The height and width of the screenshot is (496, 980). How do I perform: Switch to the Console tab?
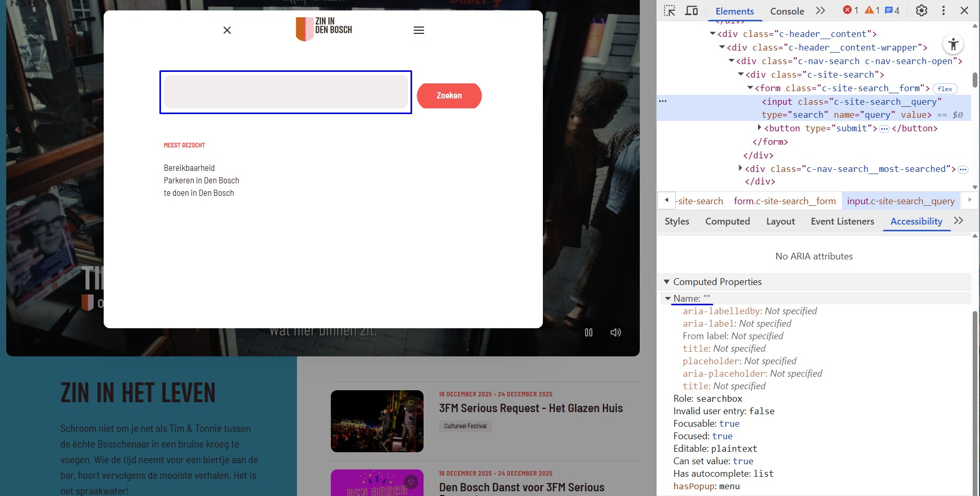[x=787, y=11]
